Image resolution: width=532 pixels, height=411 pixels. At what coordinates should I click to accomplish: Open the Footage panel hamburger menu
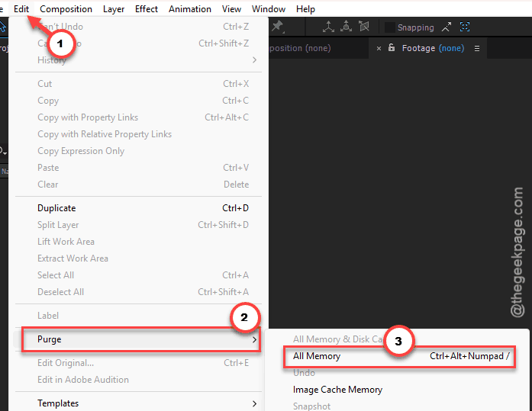tap(477, 49)
